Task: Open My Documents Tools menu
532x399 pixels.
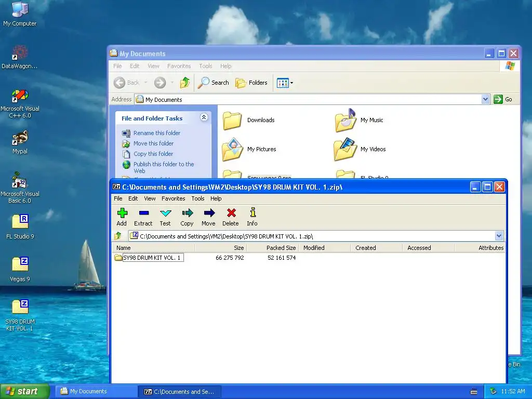Action: coord(206,66)
